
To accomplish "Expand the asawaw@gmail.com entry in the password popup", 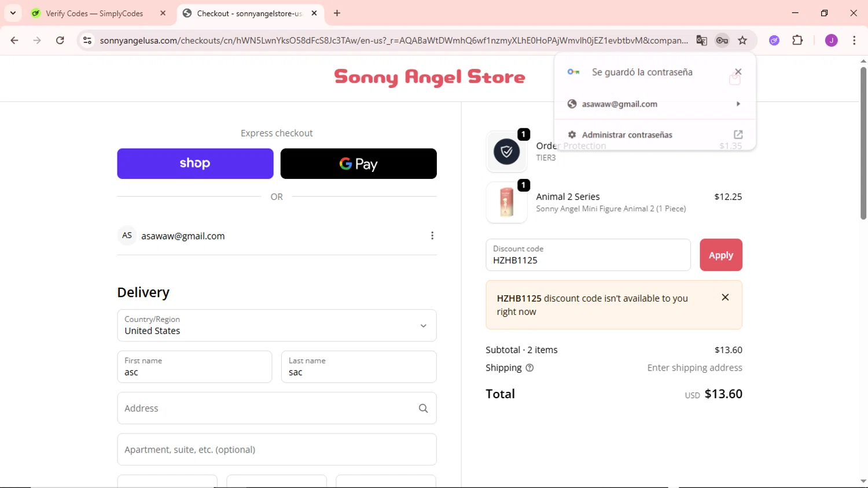I will click(655, 104).
